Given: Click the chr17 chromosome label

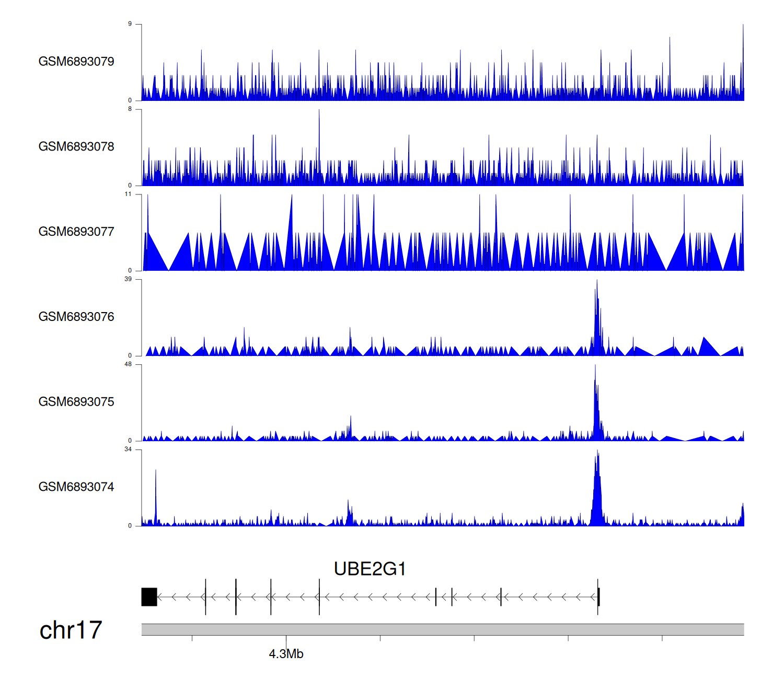Looking at the screenshot, I should tap(71, 630).
